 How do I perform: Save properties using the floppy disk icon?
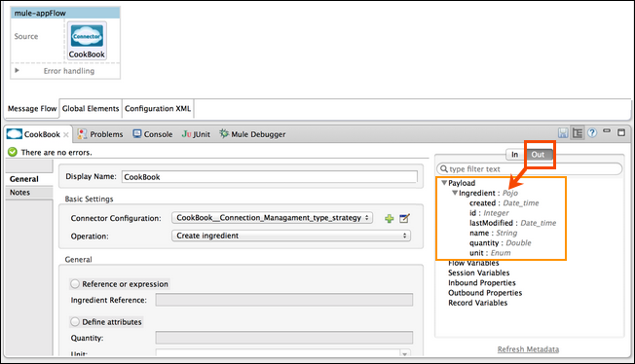click(563, 132)
